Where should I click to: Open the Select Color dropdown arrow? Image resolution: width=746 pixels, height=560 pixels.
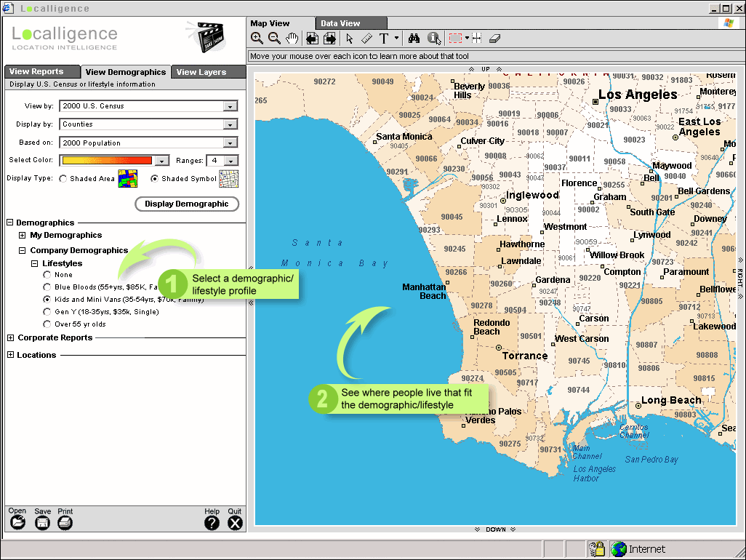tap(162, 161)
